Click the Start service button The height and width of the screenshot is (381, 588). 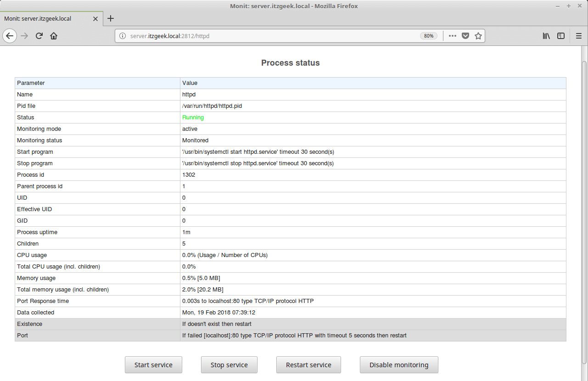(x=153, y=365)
